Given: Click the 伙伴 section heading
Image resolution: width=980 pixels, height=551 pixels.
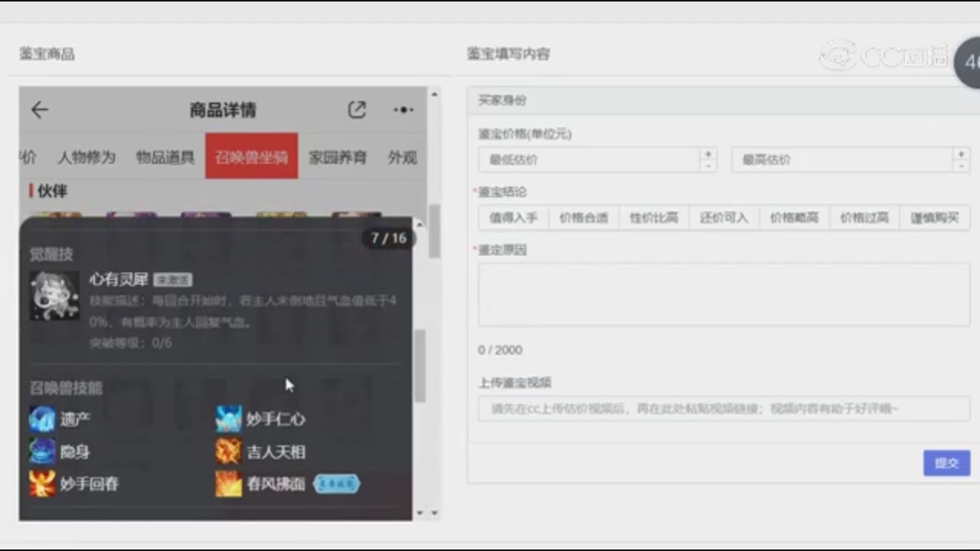Looking at the screenshot, I should [52, 191].
